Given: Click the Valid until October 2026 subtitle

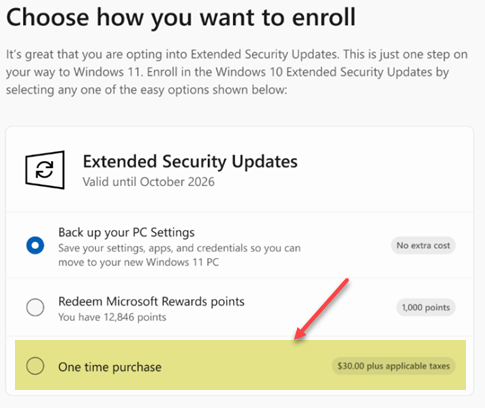Looking at the screenshot, I should pyautogui.click(x=149, y=182).
